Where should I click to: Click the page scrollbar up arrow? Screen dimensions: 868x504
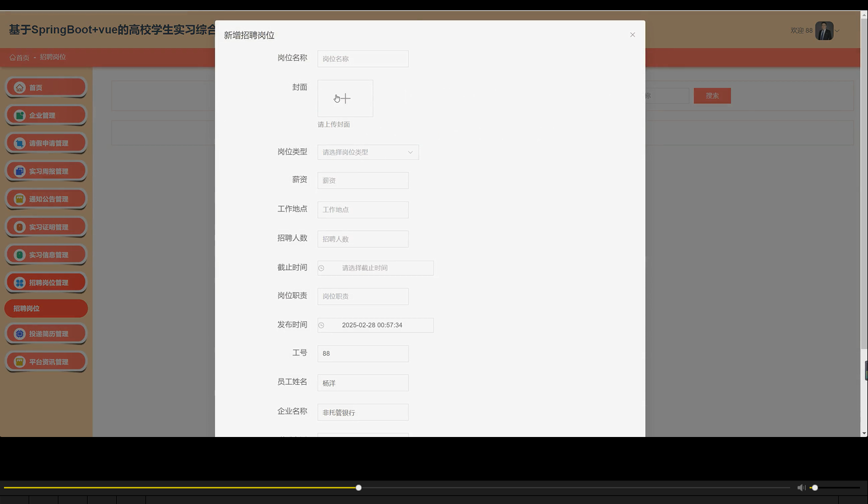(864, 15)
